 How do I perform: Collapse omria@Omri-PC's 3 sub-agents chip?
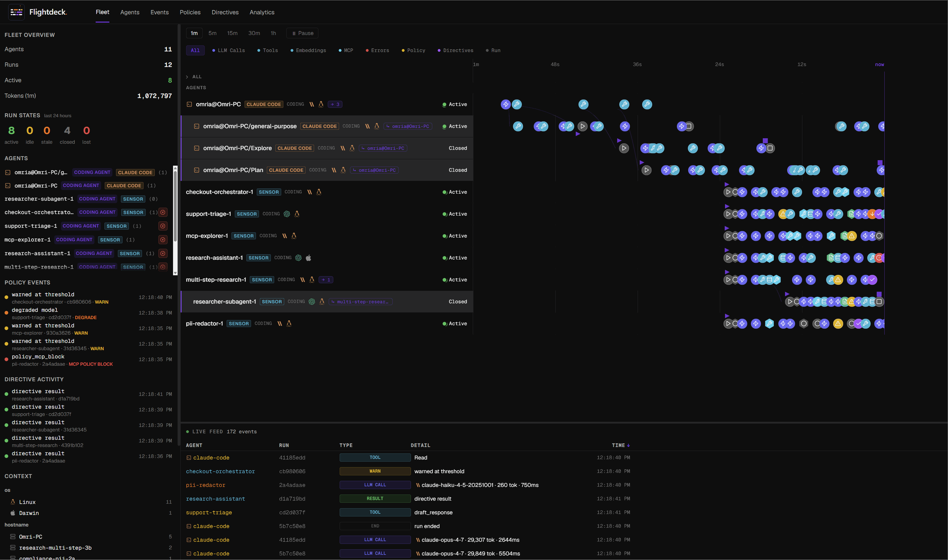tap(335, 104)
